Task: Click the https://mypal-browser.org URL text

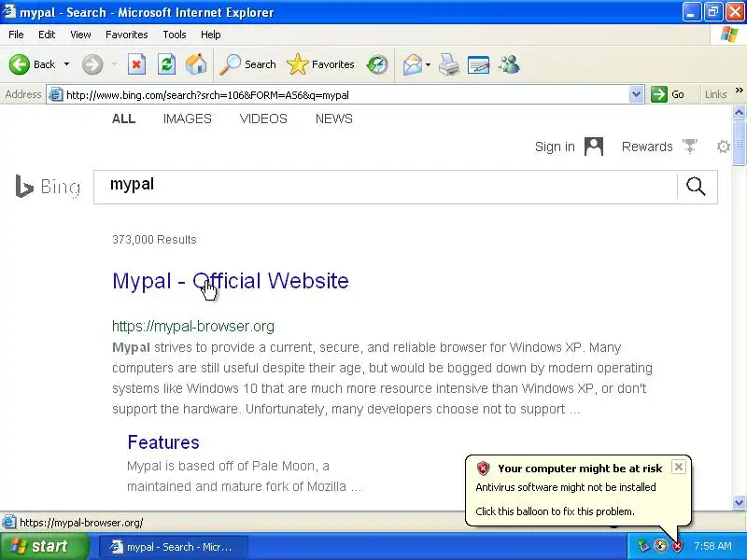Action: [x=193, y=326]
